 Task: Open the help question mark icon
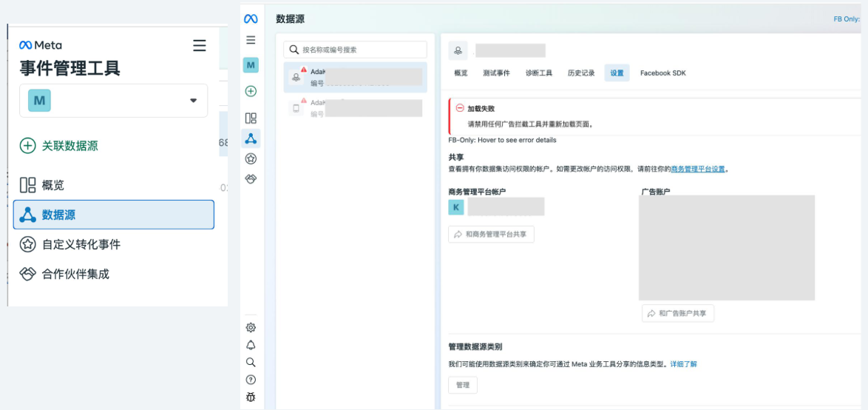click(x=251, y=380)
